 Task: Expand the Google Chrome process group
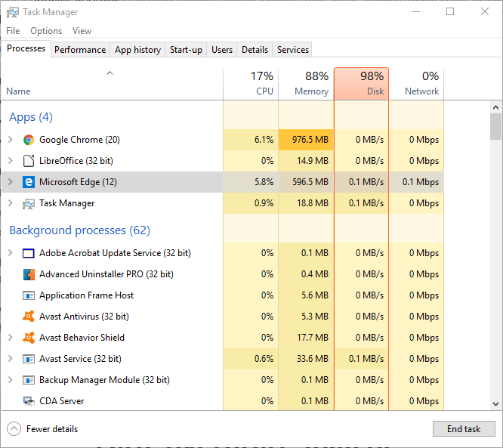click(11, 140)
